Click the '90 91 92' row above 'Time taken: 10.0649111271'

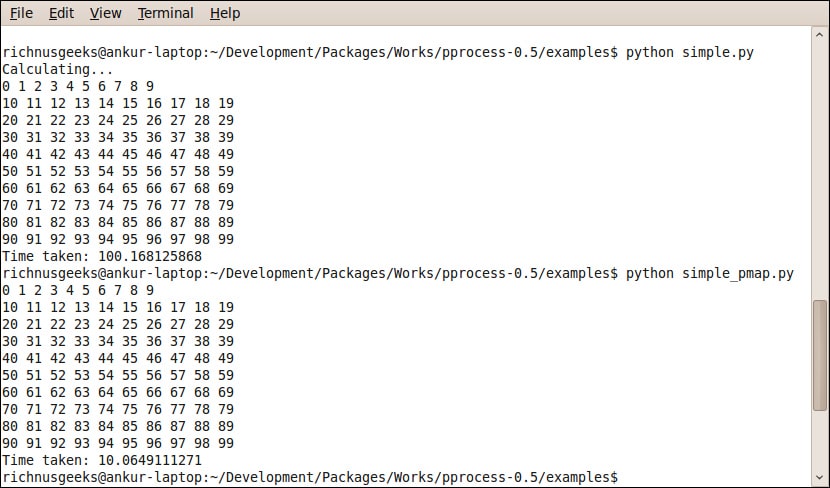point(118,443)
